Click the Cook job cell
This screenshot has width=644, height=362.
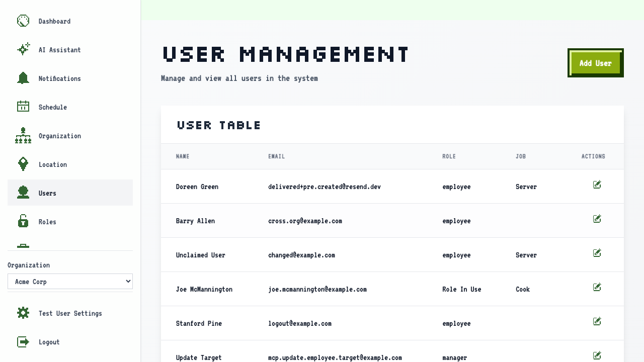click(x=523, y=289)
